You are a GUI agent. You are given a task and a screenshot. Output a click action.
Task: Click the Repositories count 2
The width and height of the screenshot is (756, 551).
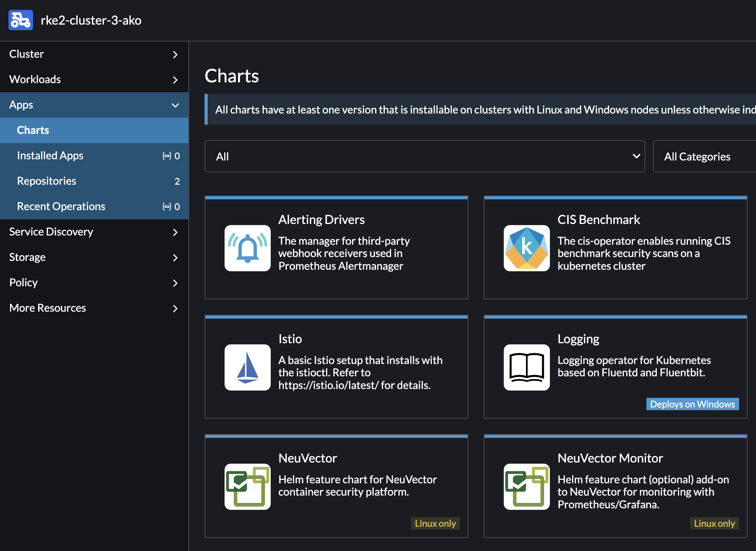[177, 181]
